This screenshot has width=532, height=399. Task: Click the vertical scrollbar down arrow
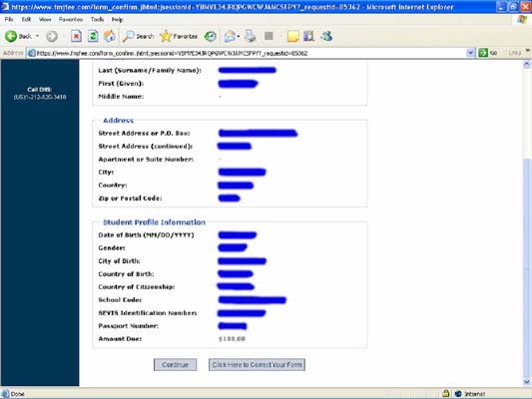[527, 382]
